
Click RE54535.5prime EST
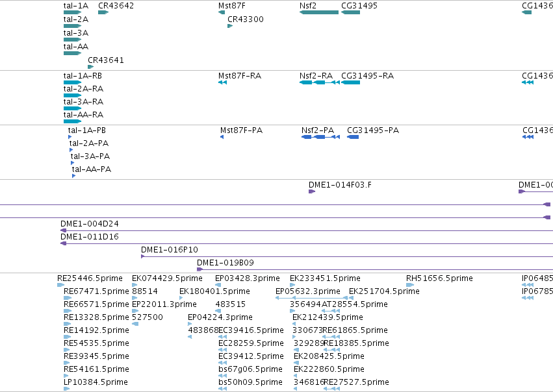click(67, 350)
